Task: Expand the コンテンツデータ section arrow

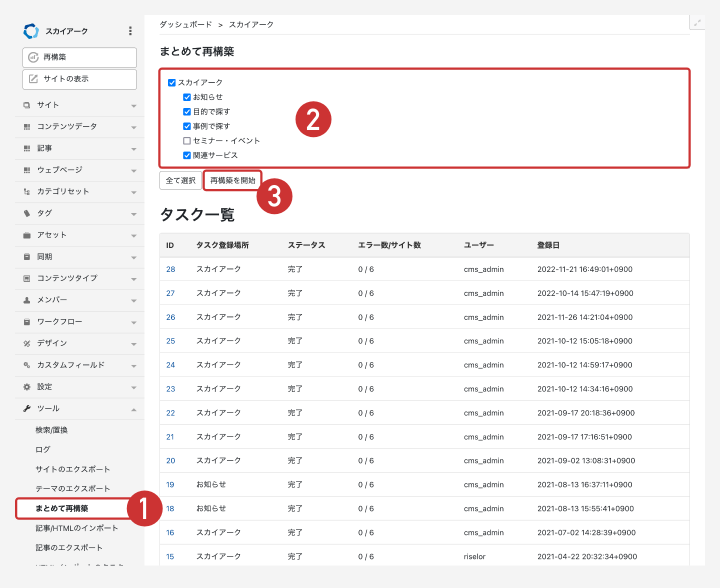Action: pyautogui.click(x=133, y=127)
